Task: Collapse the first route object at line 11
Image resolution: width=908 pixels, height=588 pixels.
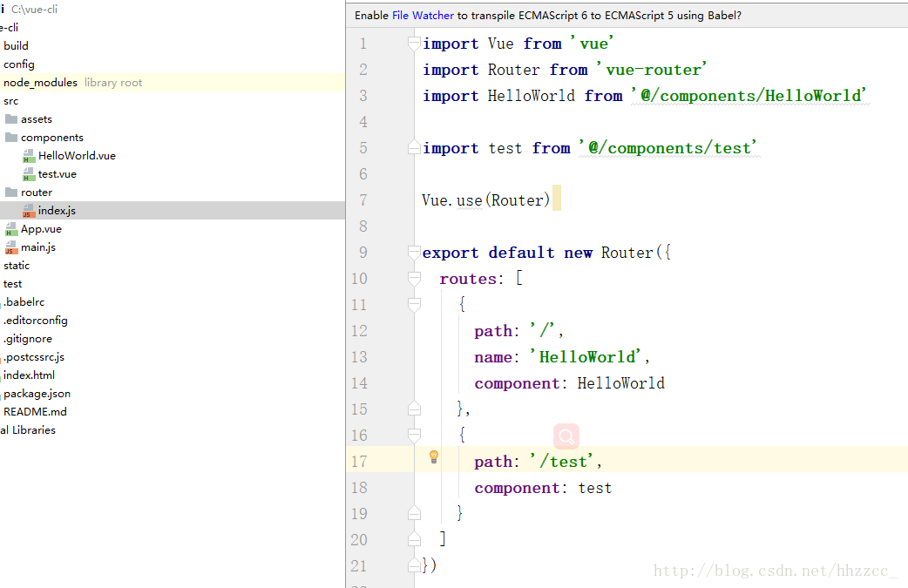Action: click(x=414, y=305)
